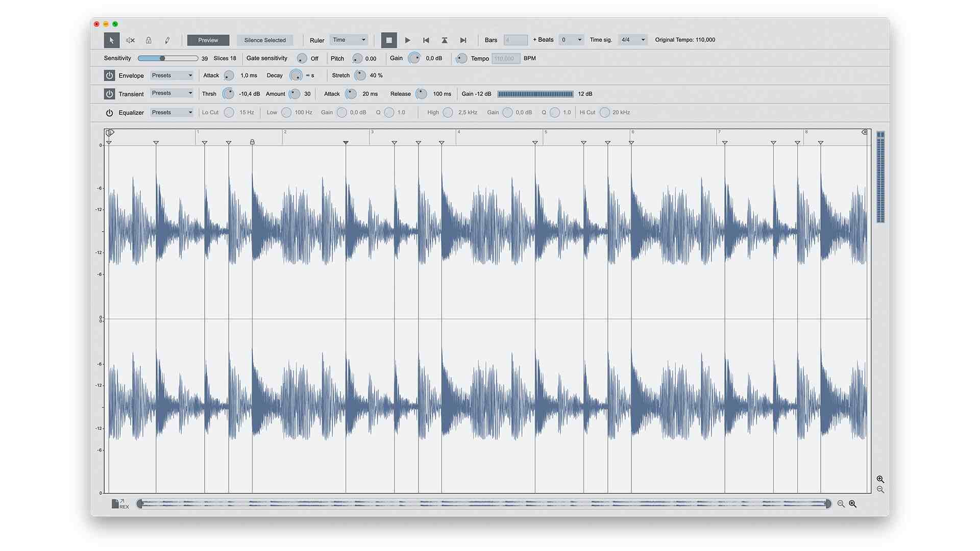Select the arrow pointer tool
The width and height of the screenshot is (980, 551).
click(111, 40)
